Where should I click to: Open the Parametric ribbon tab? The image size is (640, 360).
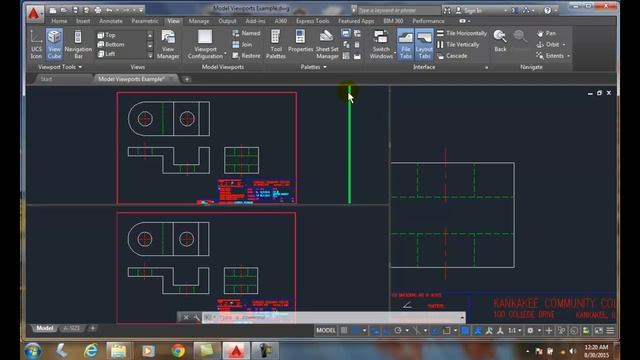(x=145, y=21)
